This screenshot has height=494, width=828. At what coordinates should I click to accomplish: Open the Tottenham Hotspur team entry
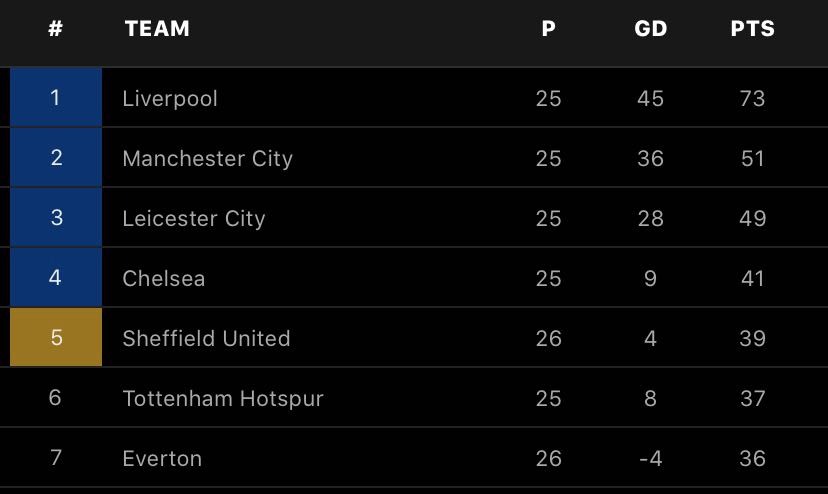tap(223, 398)
